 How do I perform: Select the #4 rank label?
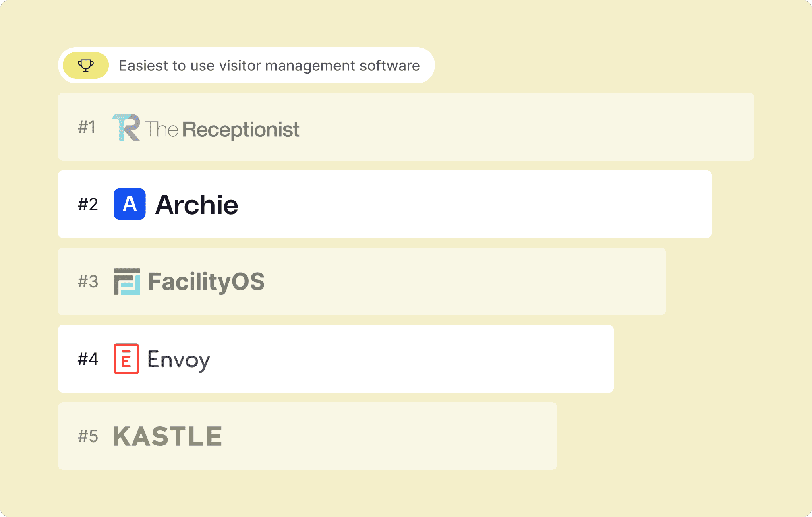(x=88, y=359)
